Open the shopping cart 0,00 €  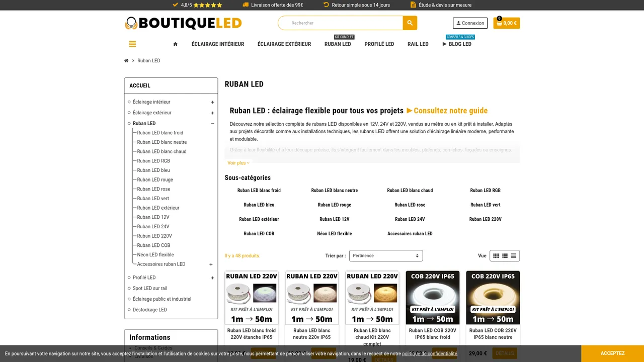(x=507, y=23)
